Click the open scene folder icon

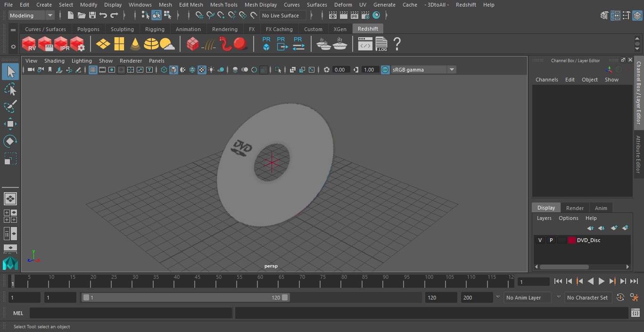click(81, 16)
